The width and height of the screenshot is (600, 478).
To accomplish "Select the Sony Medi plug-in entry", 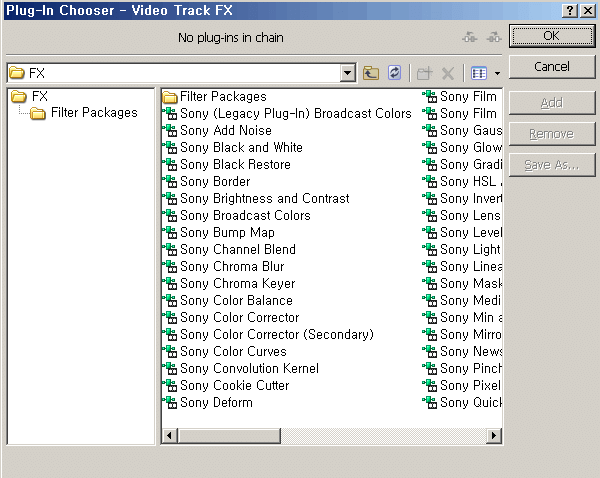I will (x=462, y=300).
